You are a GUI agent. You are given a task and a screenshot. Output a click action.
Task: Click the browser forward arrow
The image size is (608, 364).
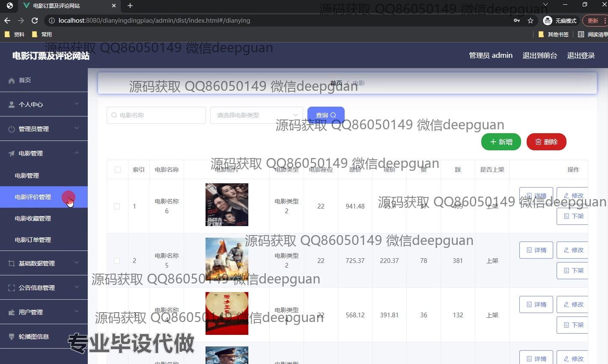coord(21,21)
